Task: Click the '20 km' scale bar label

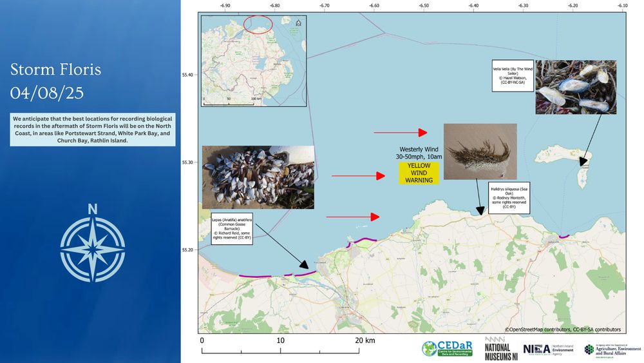Action: [365, 340]
